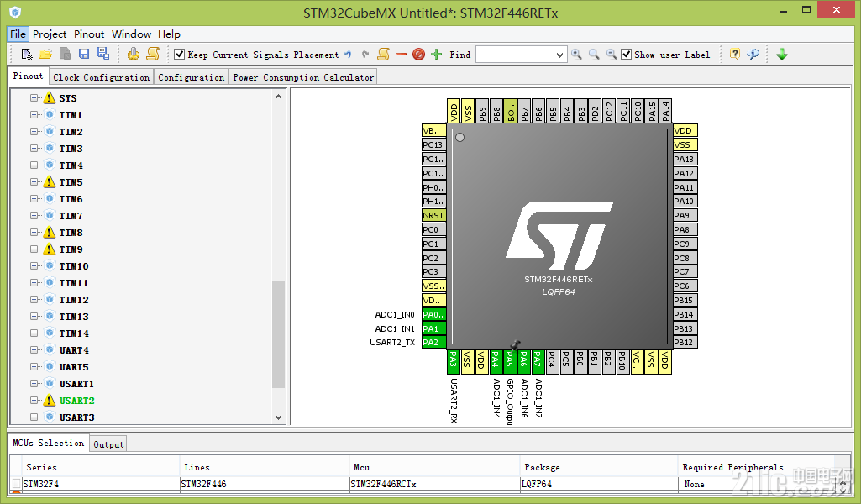Click the scroll icon beside the red minus

(x=384, y=54)
